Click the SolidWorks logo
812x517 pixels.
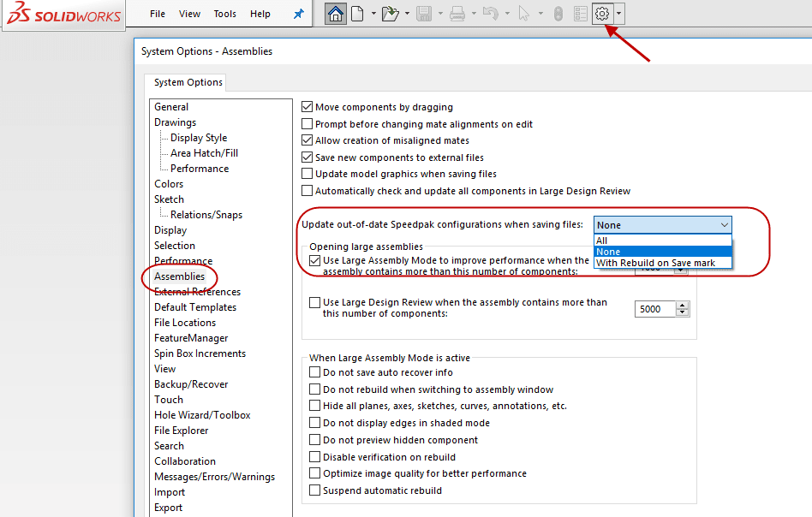coord(63,14)
